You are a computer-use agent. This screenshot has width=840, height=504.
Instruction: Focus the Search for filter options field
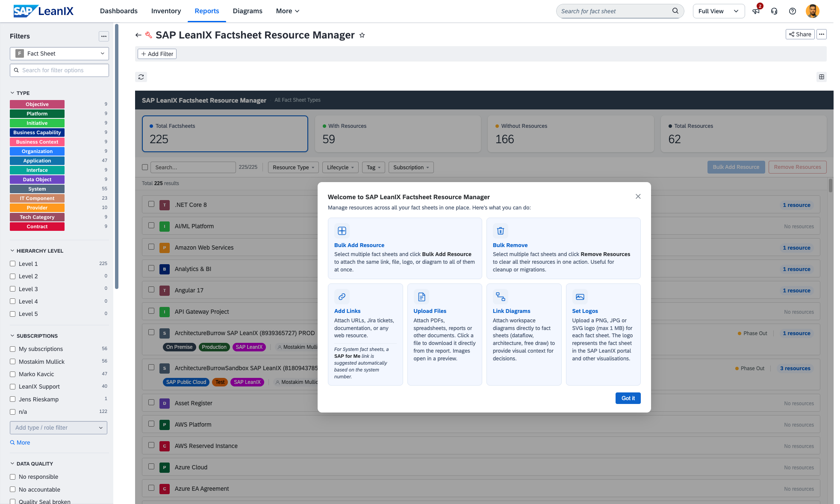pos(59,71)
